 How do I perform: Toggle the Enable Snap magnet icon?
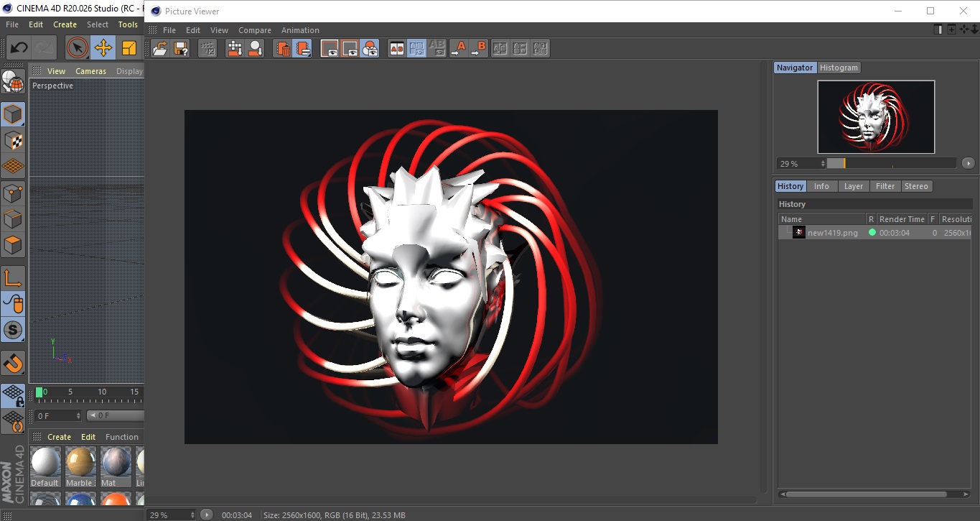13,364
